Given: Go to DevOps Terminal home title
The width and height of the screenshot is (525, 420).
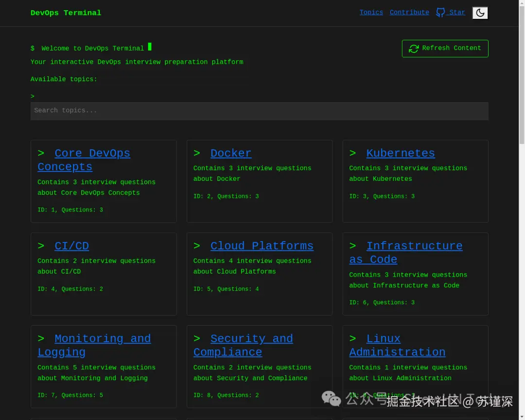Looking at the screenshot, I should 66,13.
